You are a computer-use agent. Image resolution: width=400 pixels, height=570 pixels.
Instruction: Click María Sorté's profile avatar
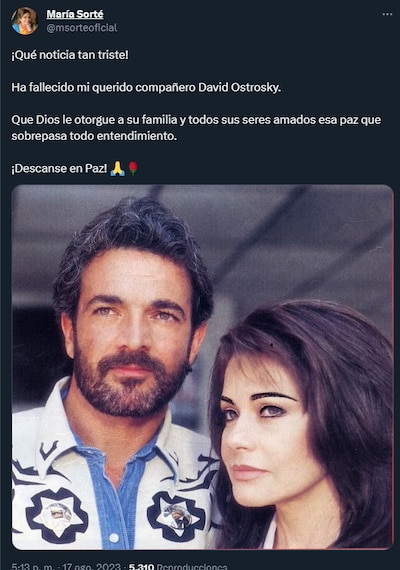click(x=24, y=21)
